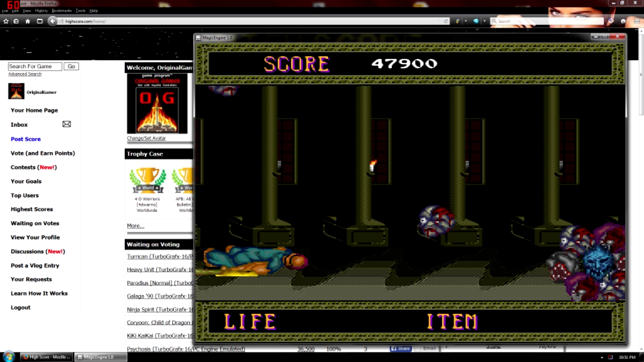Click Post a Vlog Entry link
Screen dimensions: 644x362
coord(35,265)
